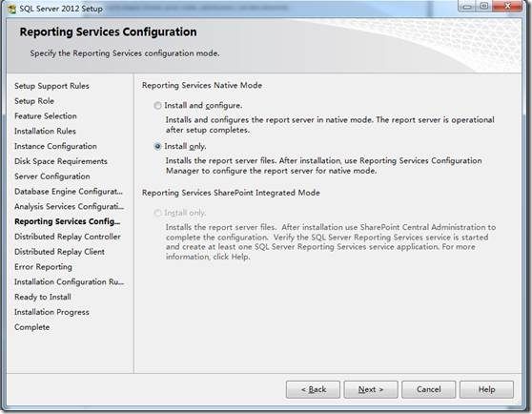Proceed with the Next button
Image resolution: width=532 pixels, height=414 pixels.
click(371, 389)
